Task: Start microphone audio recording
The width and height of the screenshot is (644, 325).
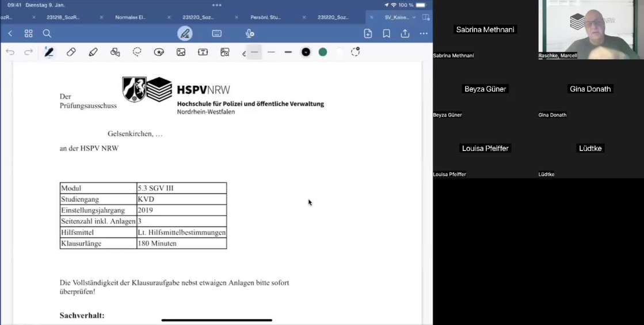Action: click(249, 34)
